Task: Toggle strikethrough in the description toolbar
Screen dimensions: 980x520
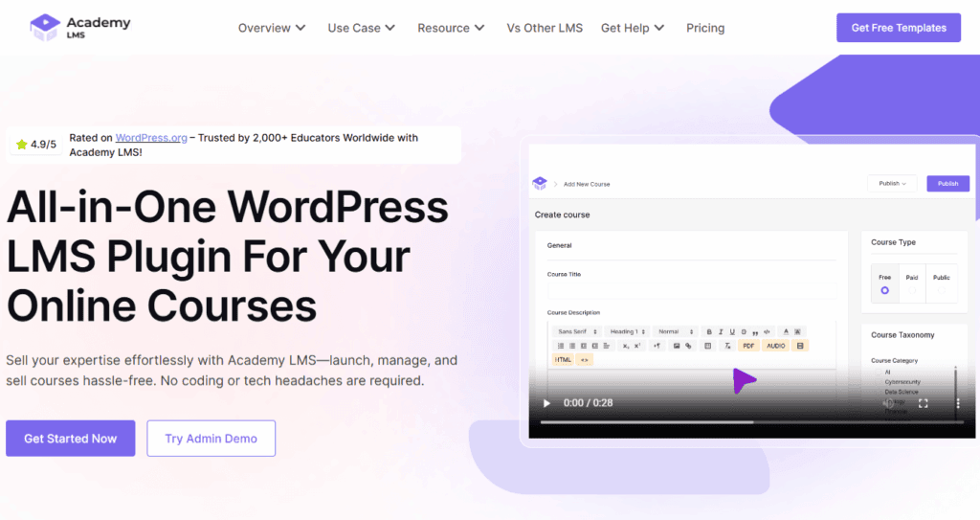Action: click(744, 331)
